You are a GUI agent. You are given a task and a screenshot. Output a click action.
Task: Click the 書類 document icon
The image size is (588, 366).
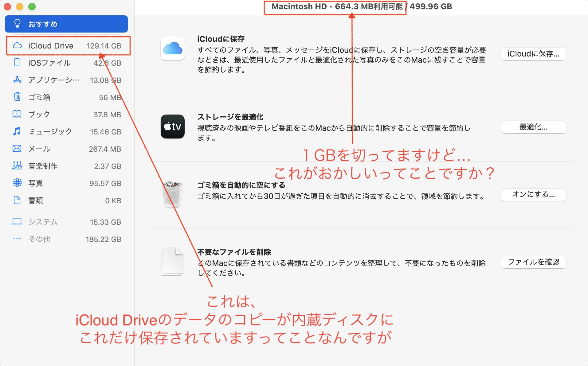pos(17,200)
